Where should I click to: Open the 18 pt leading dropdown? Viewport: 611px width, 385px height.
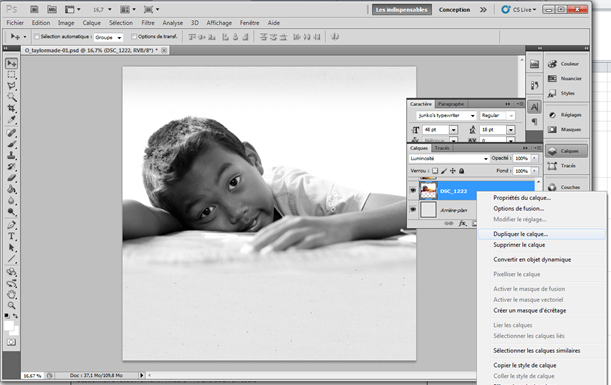(511, 130)
